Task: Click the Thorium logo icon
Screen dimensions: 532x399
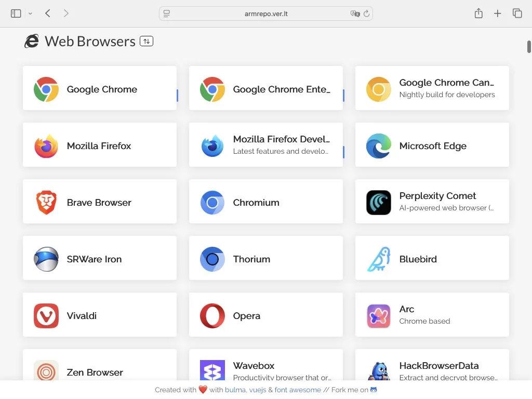Action: click(x=212, y=259)
